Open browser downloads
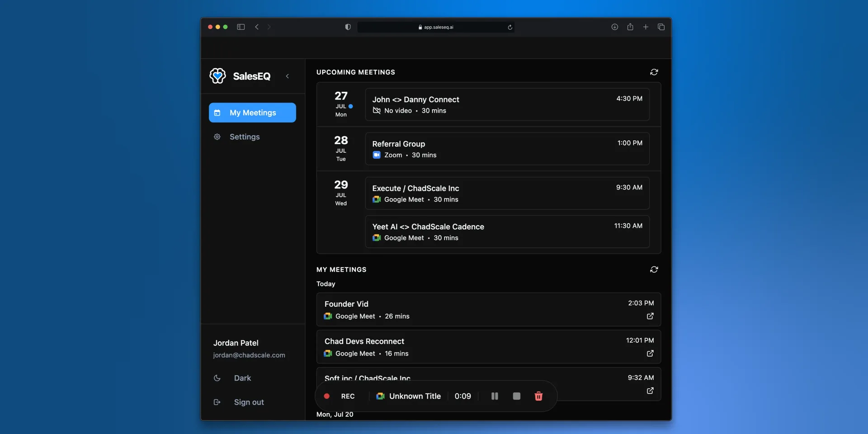 (615, 27)
